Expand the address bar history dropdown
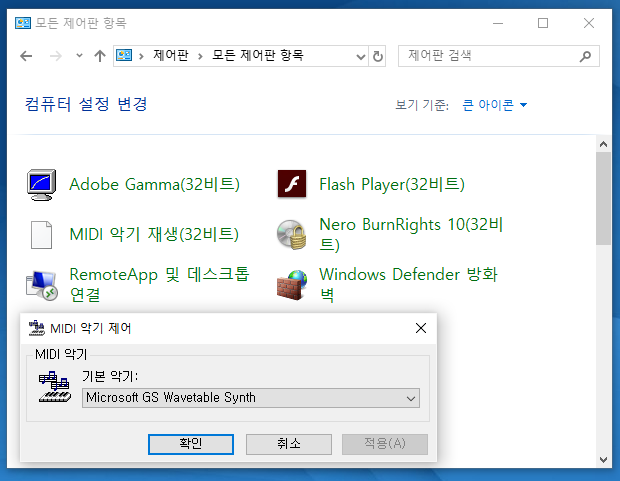 [361, 57]
